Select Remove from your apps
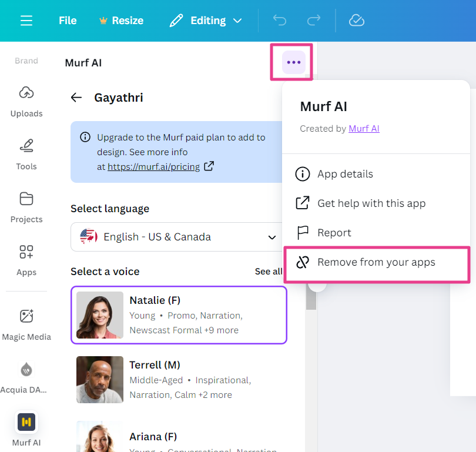 click(x=376, y=262)
